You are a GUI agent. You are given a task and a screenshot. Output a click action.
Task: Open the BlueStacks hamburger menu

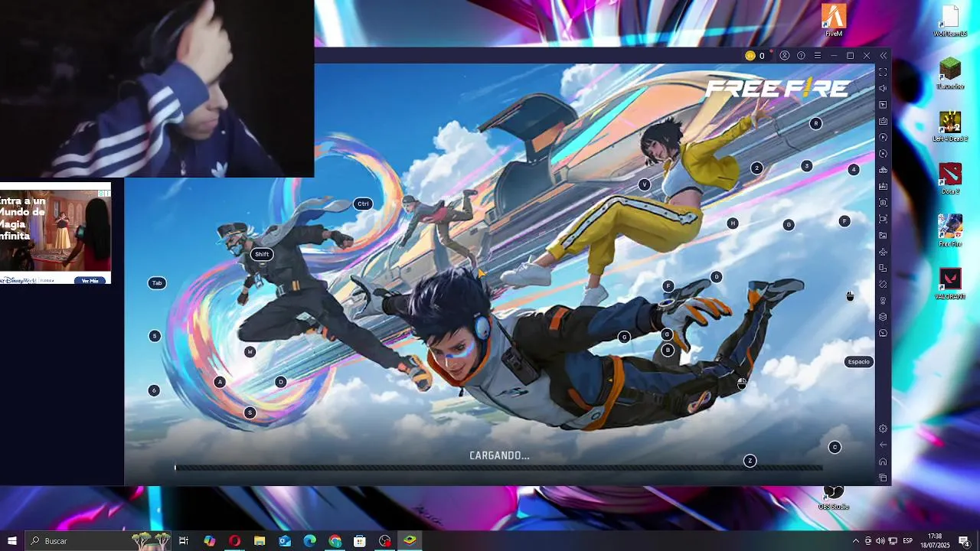coord(818,56)
